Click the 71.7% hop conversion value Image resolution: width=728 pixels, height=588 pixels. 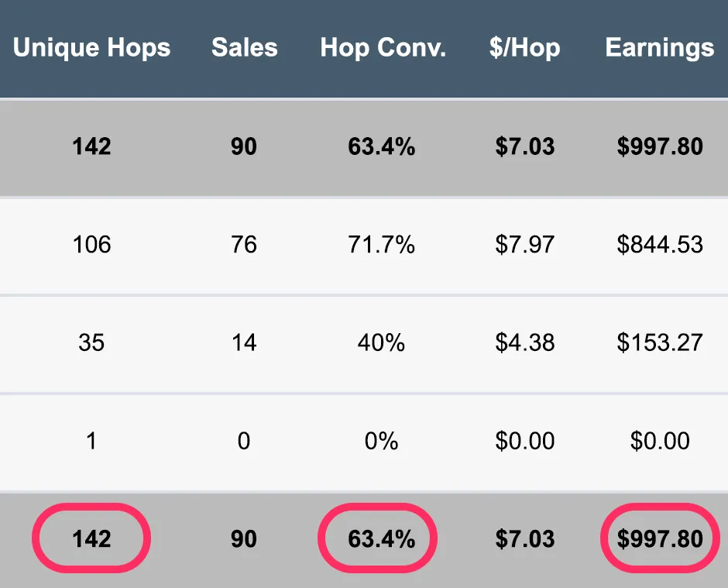coord(381,244)
